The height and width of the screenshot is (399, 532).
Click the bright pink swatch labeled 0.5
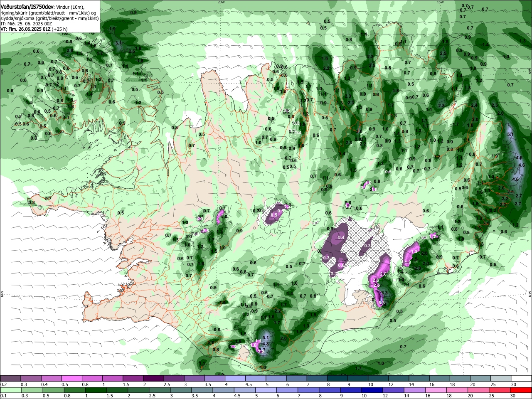tap(71, 378)
